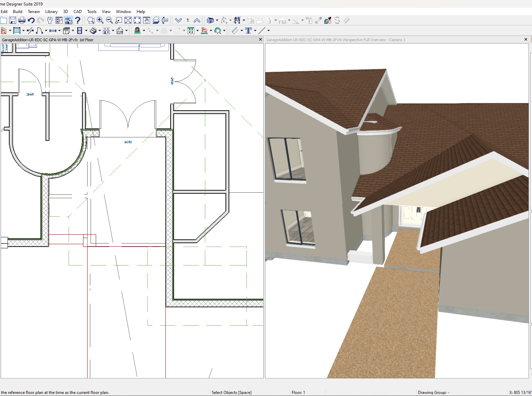The height and width of the screenshot is (396, 532).
Task: Click the Undo arrow icon
Action: point(31,21)
